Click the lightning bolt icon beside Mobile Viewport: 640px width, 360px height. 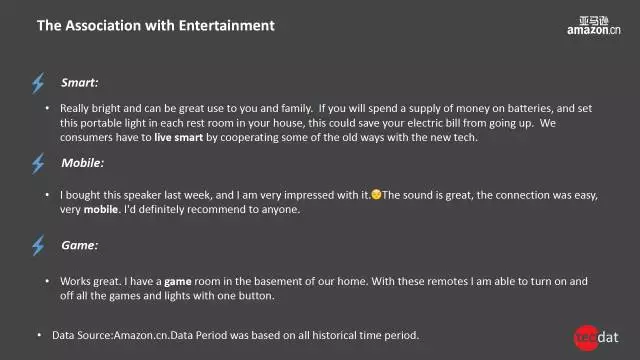(38, 163)
